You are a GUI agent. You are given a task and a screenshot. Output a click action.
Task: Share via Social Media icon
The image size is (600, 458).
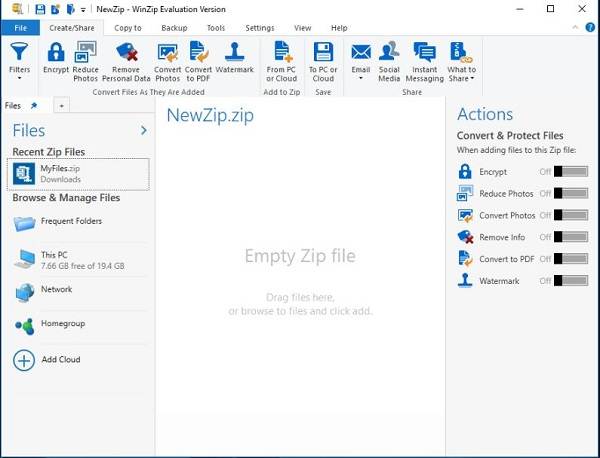click(x=389, y=51)
